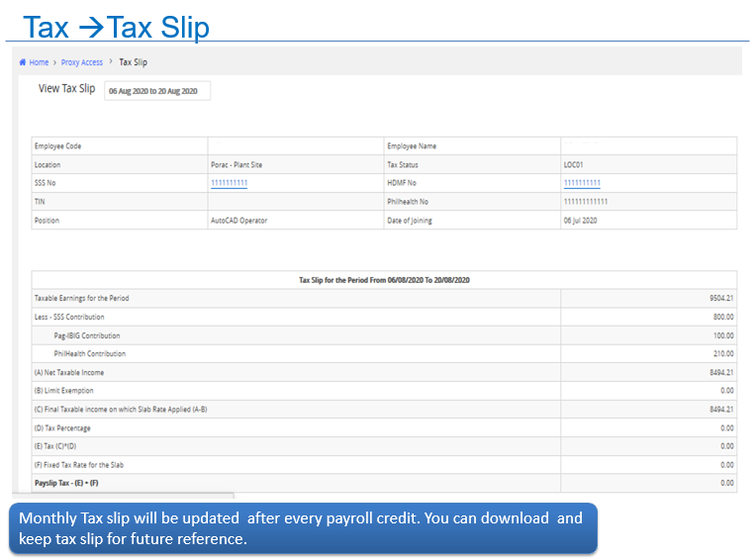Click the Porac - Plant Site location value

pos(236,165)
